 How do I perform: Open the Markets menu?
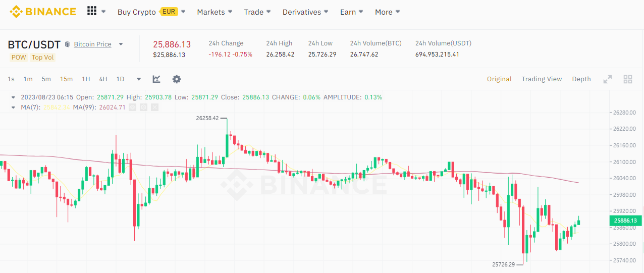(x=214, y=12)
